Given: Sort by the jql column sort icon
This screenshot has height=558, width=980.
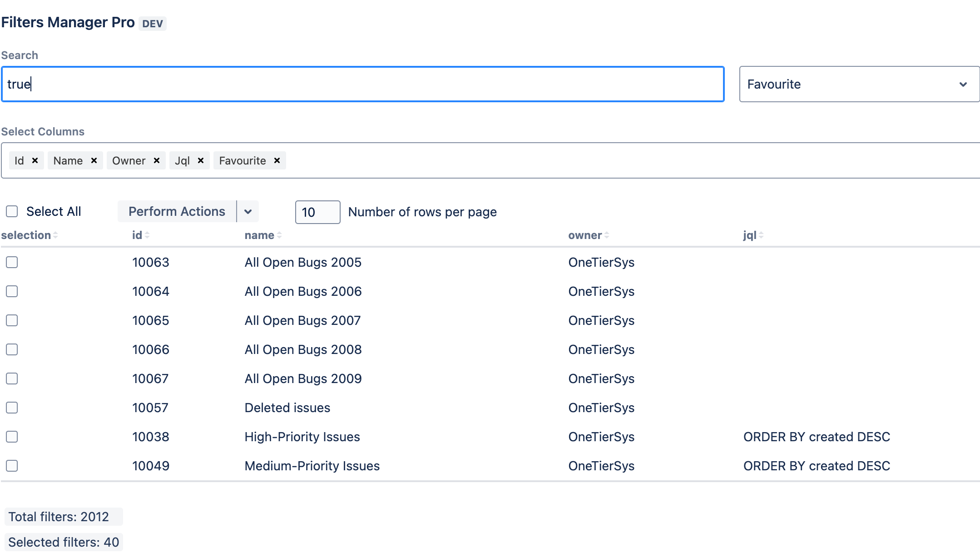Looking at the screenshot, I should [x=761, y=235].
